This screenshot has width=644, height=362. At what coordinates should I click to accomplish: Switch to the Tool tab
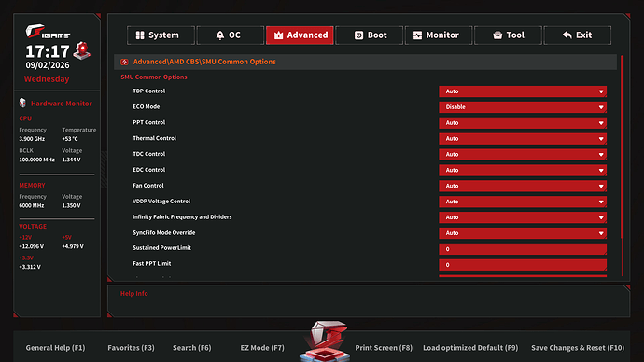(508, 35)
